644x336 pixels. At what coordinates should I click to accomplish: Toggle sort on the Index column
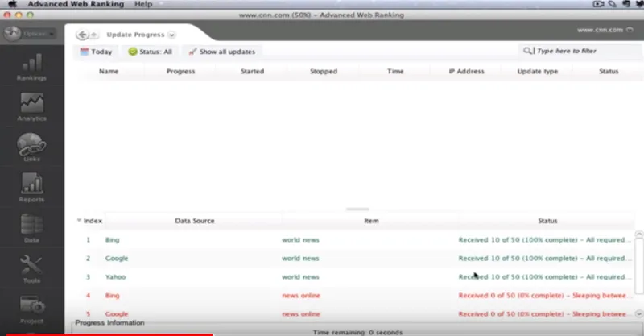(x=89, y=221)
